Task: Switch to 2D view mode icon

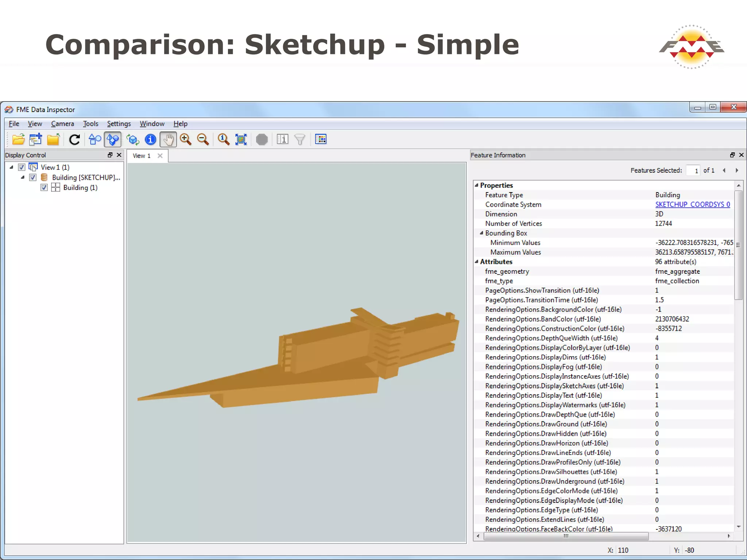Action: click(95, 139)
